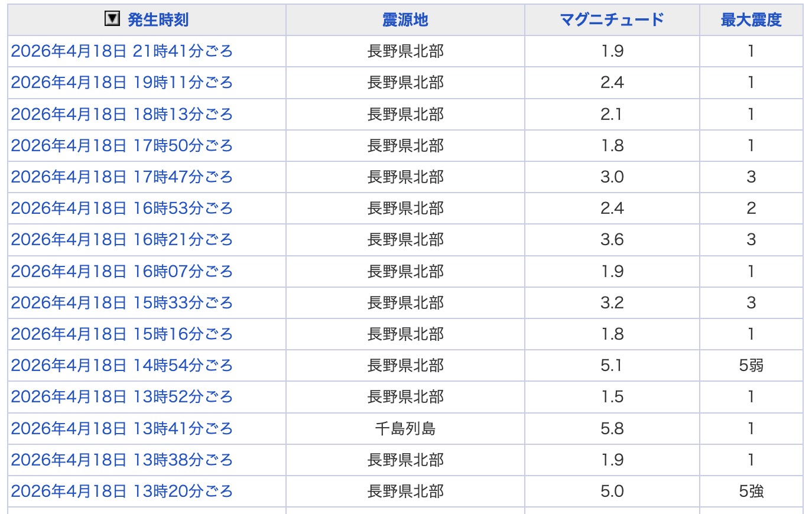Image resolution: width=812 pixels, height=514 pixels.
Task: Open the 14時54分ごろ magnitude 5.1 entry
Action: tap(122, 365)
